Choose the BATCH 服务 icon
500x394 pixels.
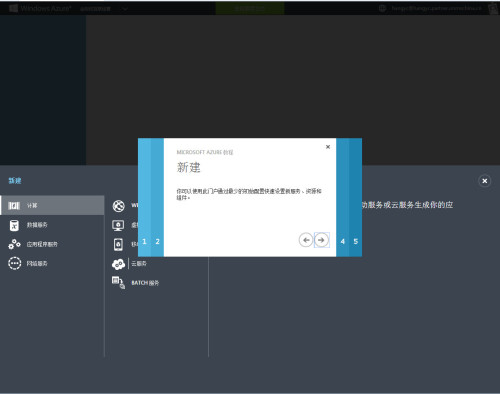[x=118, y=283]
